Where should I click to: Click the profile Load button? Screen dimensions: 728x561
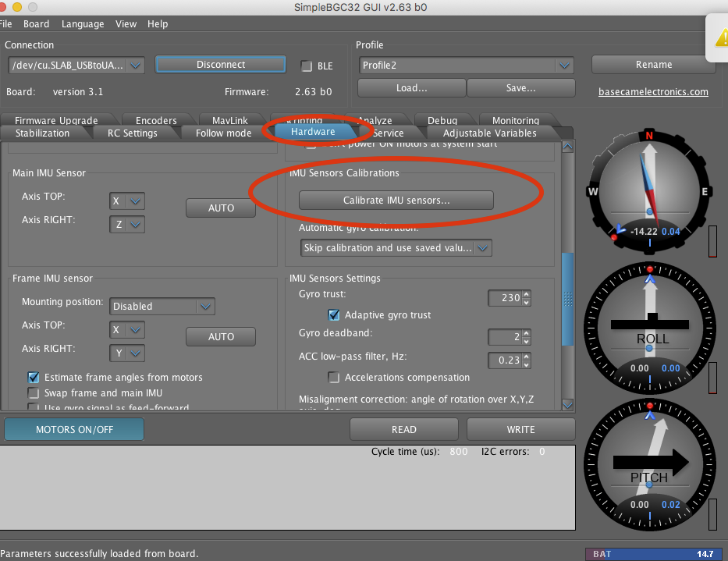[411, 87]
